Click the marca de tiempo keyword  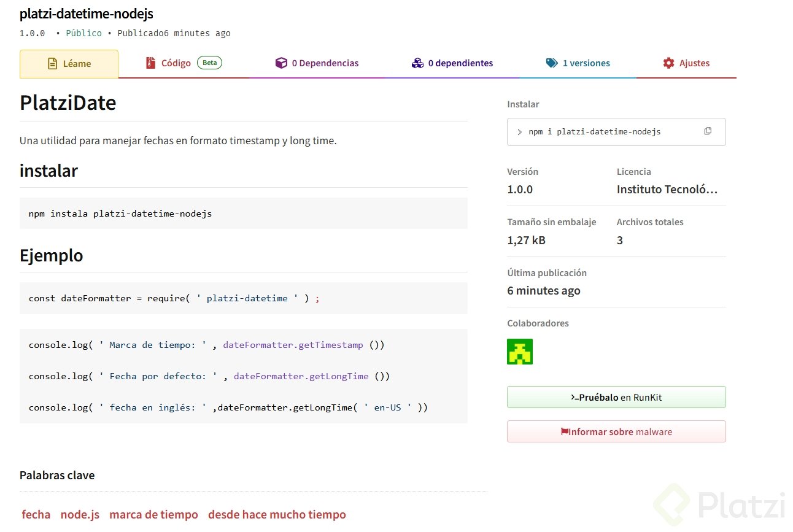click(153, 515)
